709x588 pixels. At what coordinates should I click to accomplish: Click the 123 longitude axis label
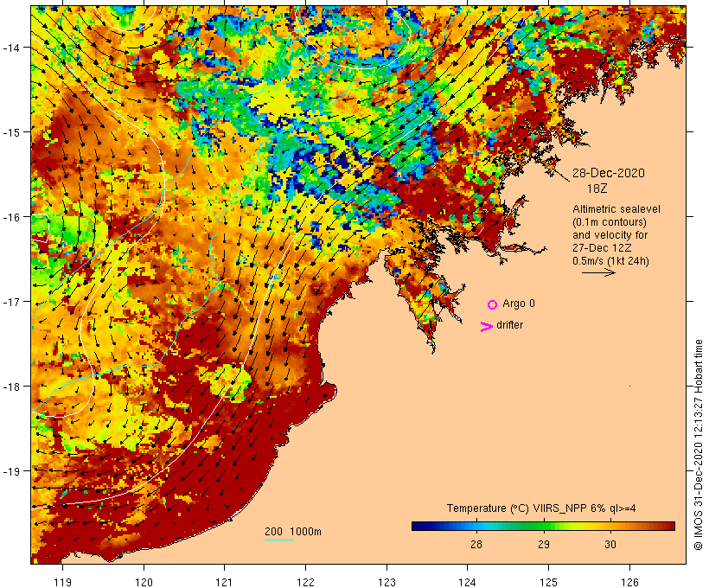386,582
